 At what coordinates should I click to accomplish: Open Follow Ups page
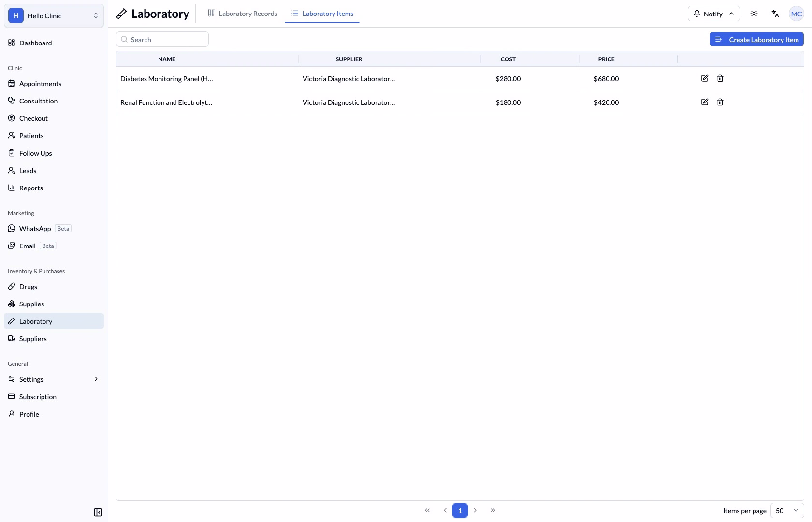[54, 153]
